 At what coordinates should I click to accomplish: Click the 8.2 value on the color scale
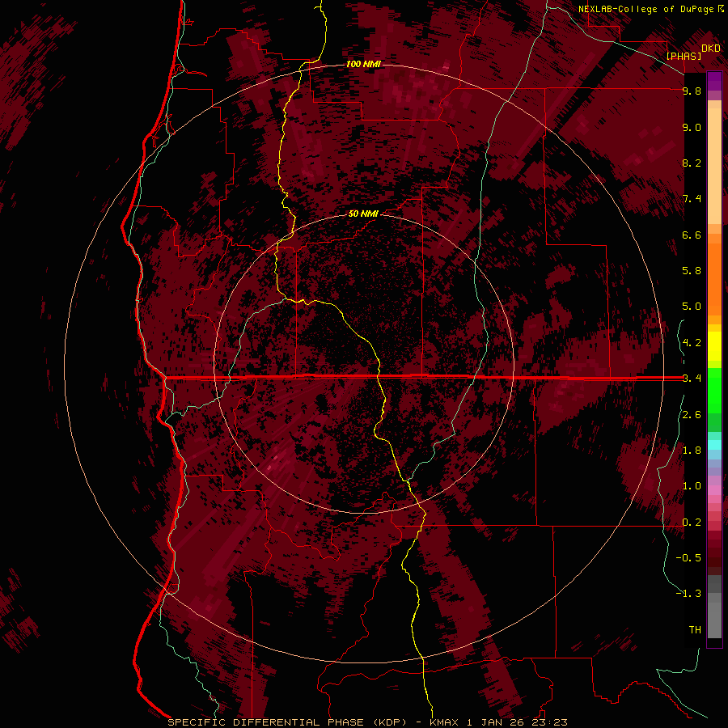coord(692,163)
